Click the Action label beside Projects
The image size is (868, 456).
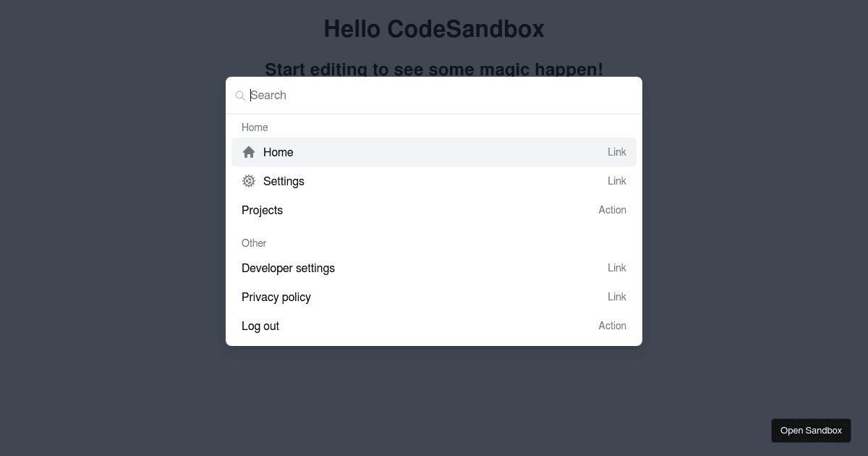point(613,210)
